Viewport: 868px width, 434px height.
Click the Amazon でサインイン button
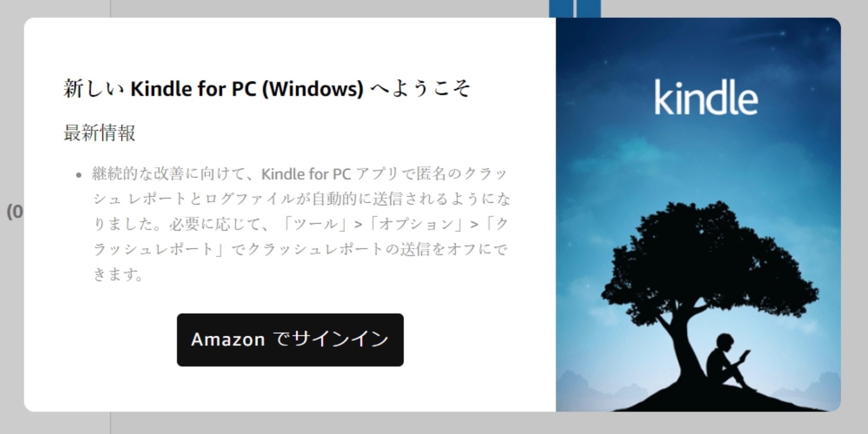[x=290, y=340]
